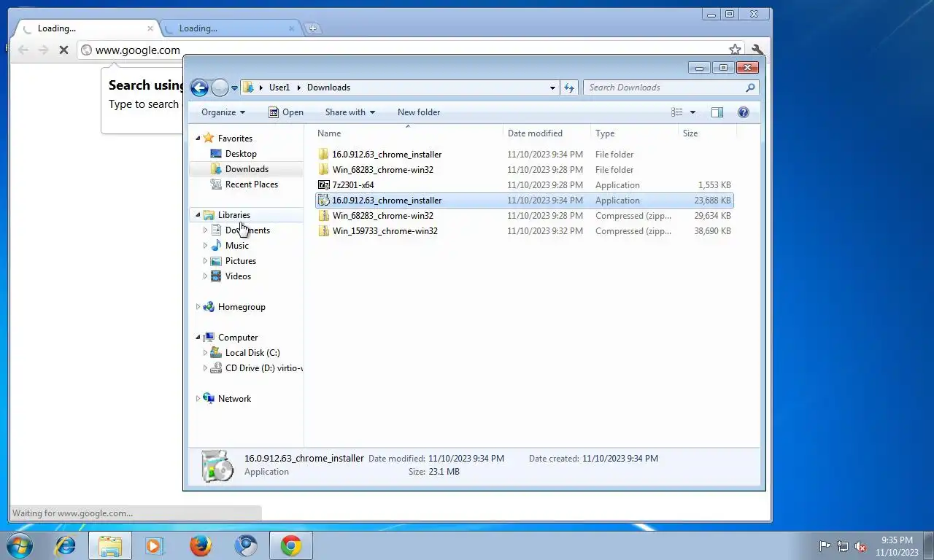
Task: Sort by Type column header
Action: click(x=634, y=133)
